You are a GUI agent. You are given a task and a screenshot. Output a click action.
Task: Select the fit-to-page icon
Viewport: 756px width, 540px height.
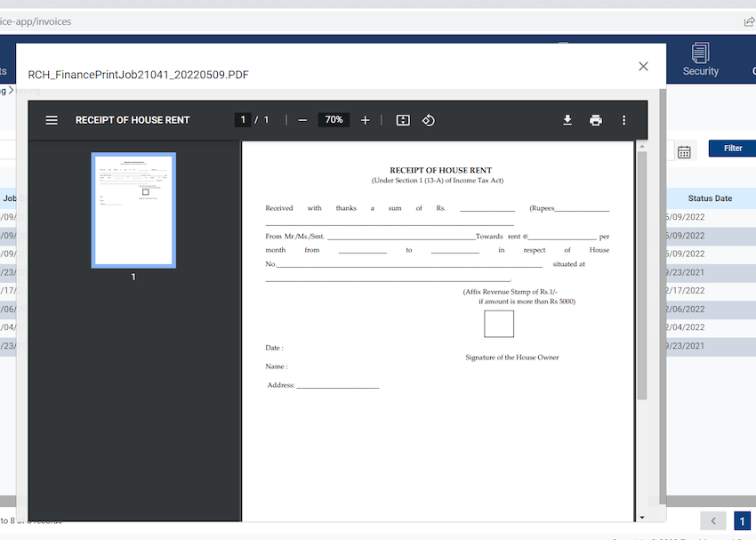tap(402, 119)
